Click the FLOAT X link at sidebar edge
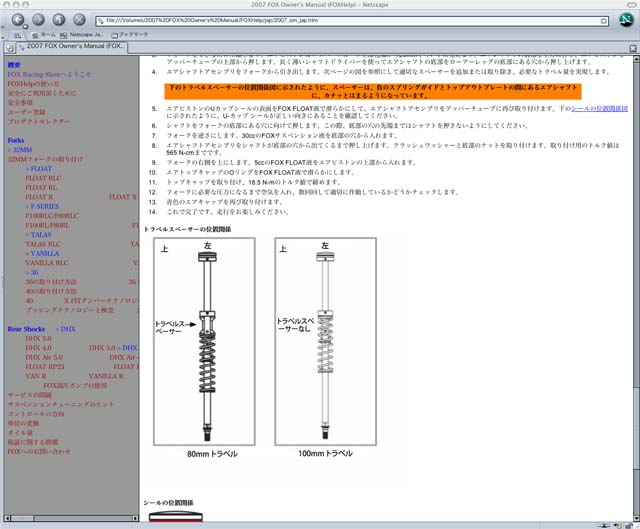The height and width of the screenshot is (529, 640). point(123,197)
